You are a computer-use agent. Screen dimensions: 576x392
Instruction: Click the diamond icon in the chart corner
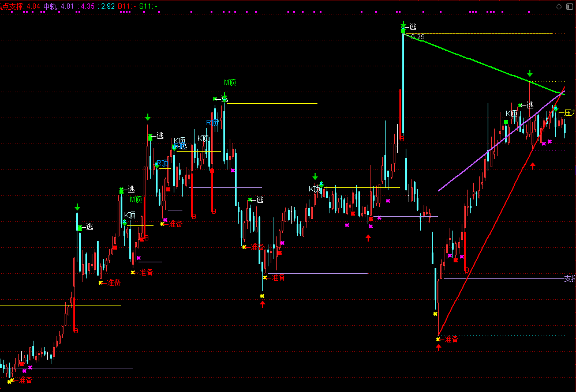coord(559,6)
